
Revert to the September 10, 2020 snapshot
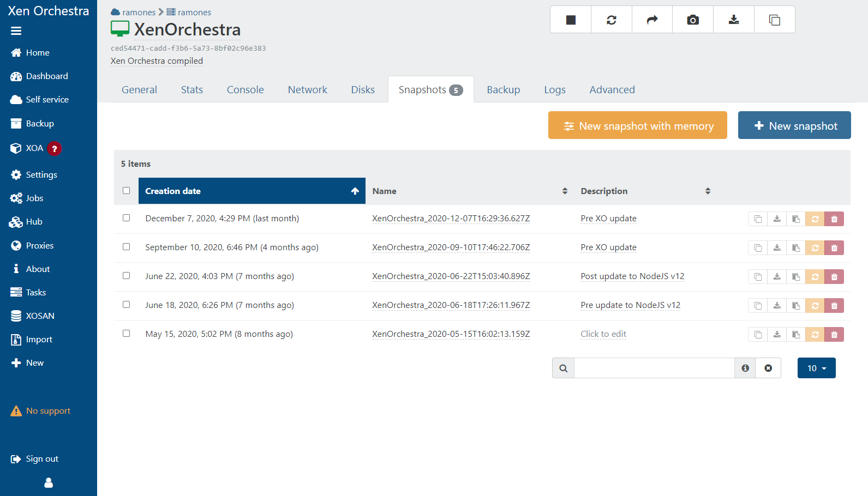[x=815, y=248]
